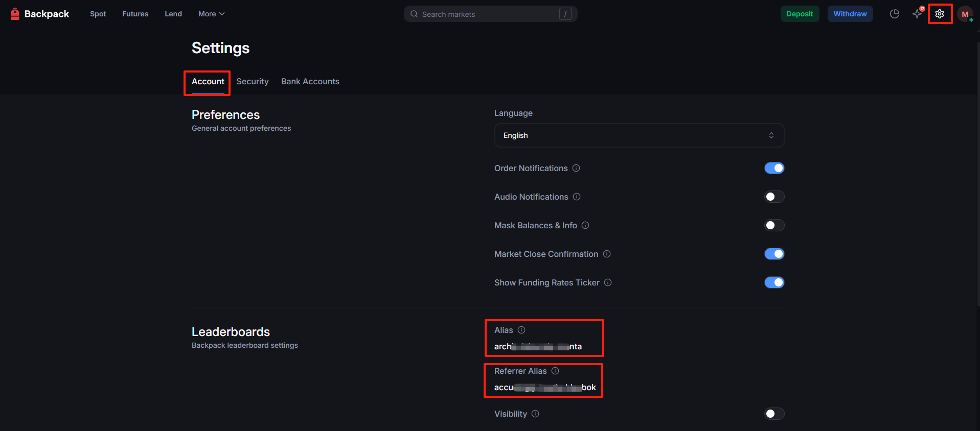Open the settings gear icon
This screenshot has height=431, width=980.
(940, 14)
